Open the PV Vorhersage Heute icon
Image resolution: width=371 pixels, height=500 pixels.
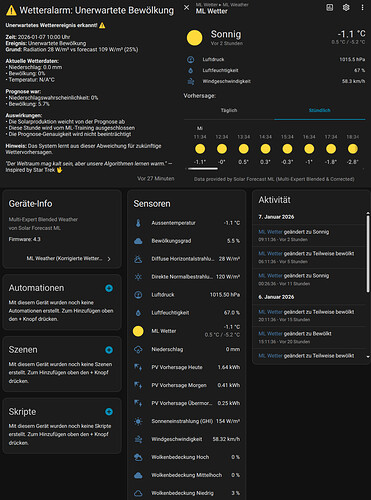(138, 367)
